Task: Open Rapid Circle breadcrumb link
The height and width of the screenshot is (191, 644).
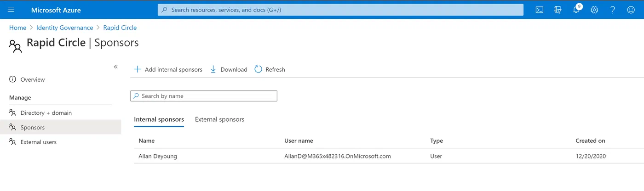Action: 120,28
